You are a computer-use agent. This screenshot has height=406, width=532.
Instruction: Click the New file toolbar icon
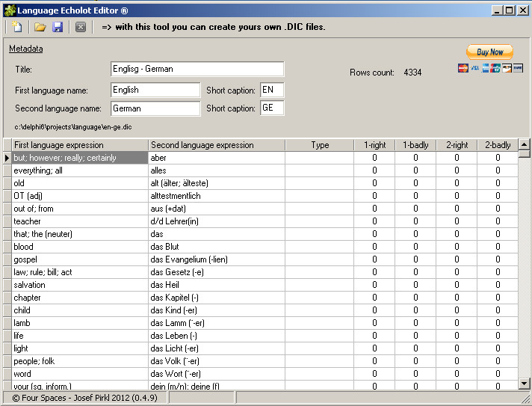[16, 27]
